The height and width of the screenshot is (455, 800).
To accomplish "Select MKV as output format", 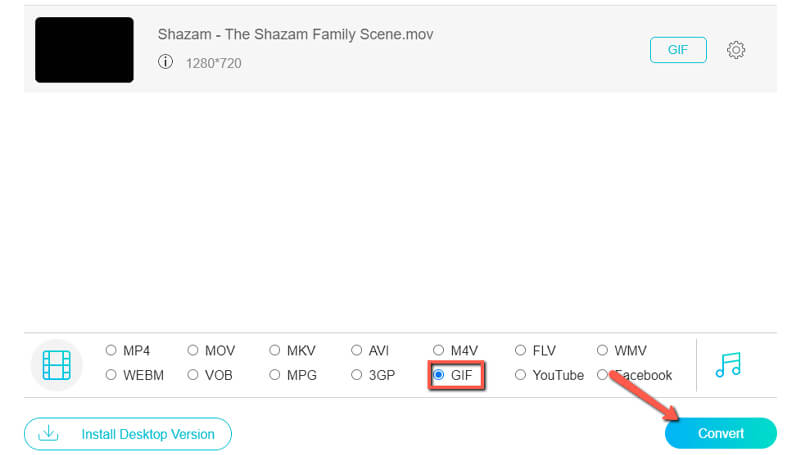I will pos(275,351).
